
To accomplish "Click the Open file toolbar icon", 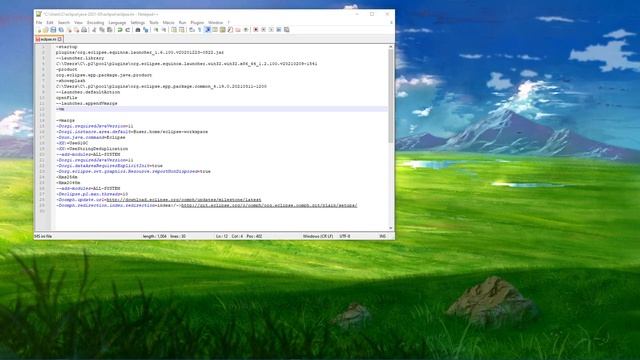I will point(46,30).
